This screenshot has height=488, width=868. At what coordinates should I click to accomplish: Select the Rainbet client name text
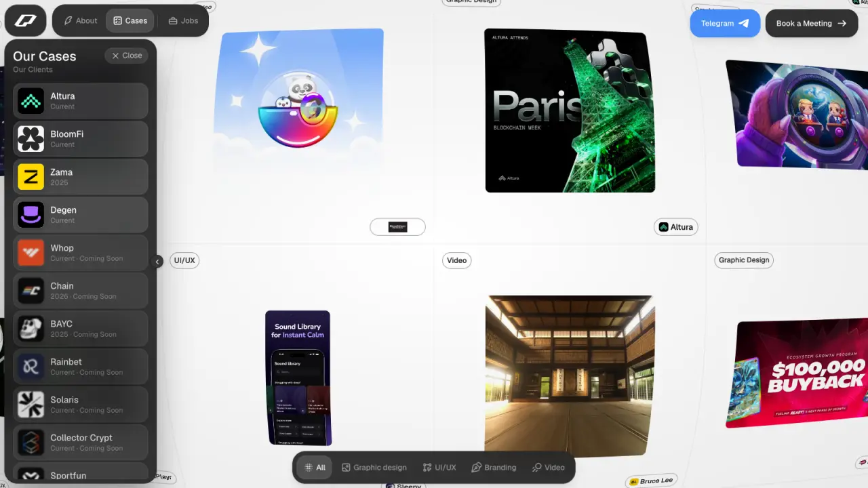pyautogui.click(x=66, y=362)
